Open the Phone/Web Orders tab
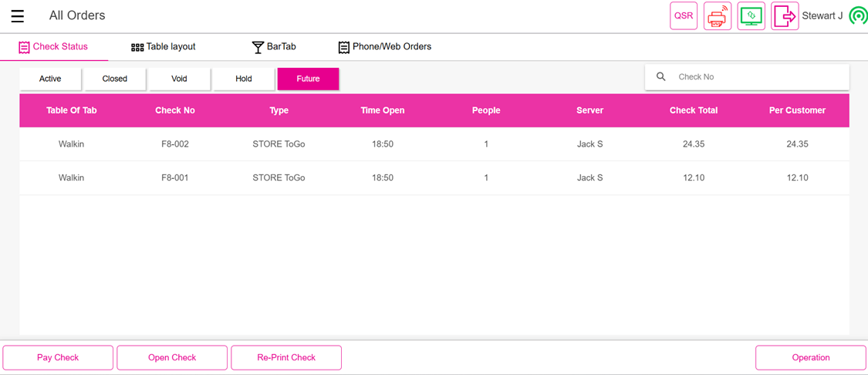The height and width of the screenshot is (375, 868). click(x=384, y=47)
